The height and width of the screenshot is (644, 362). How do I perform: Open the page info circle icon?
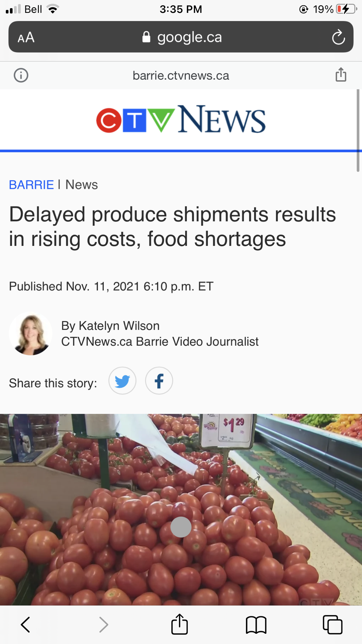21,75
